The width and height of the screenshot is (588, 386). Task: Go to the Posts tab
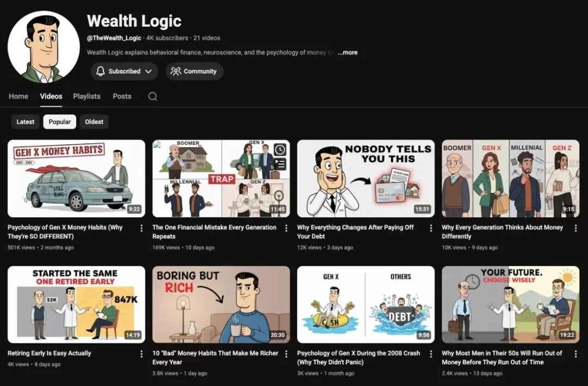[x=122, y=96]
